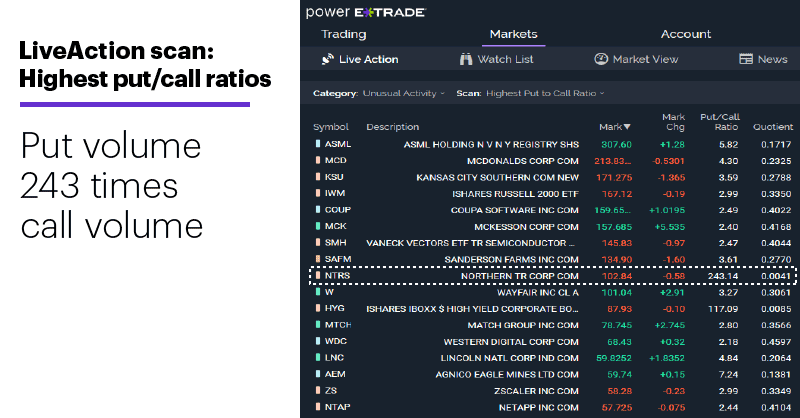
Task: Click ISHARES RUSSELL 2000 ETF description
Action: (515, 194)
